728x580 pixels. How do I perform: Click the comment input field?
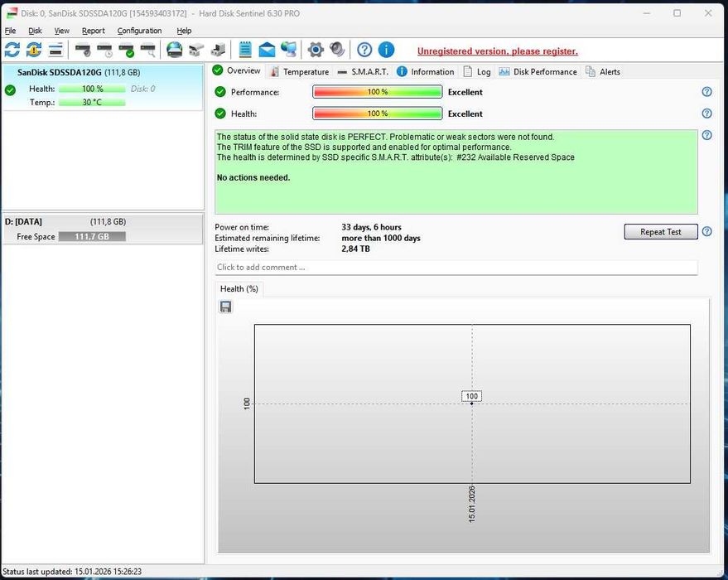coord(456,267)
